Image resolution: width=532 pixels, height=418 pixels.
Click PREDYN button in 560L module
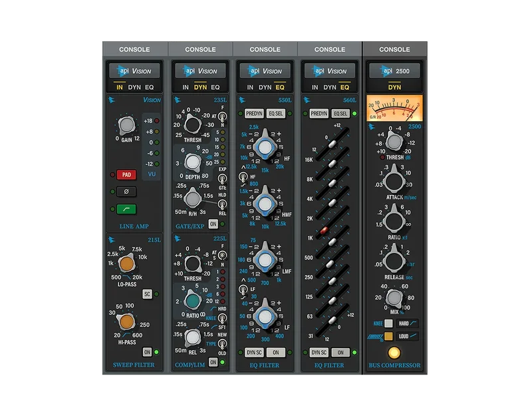(x=319, y=113)
